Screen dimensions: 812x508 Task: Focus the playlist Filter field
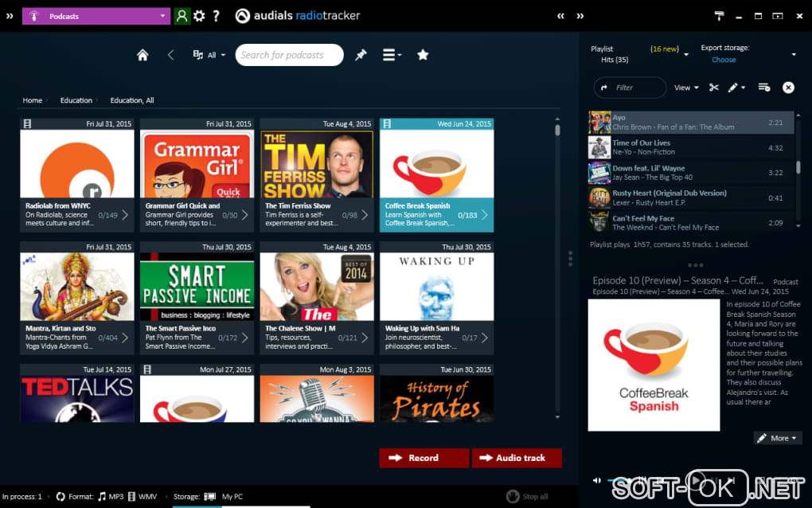point(630,88)
